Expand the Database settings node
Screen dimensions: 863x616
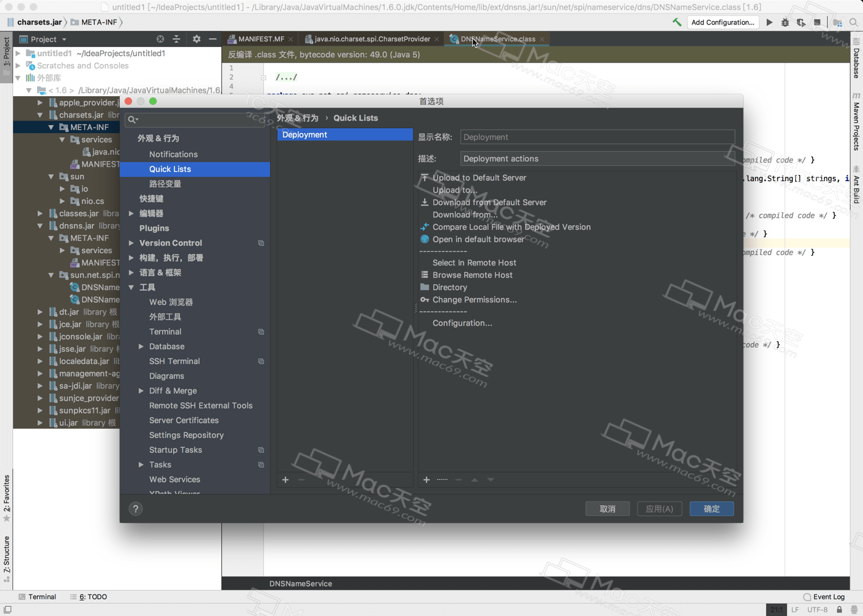[x=141, y=346]
